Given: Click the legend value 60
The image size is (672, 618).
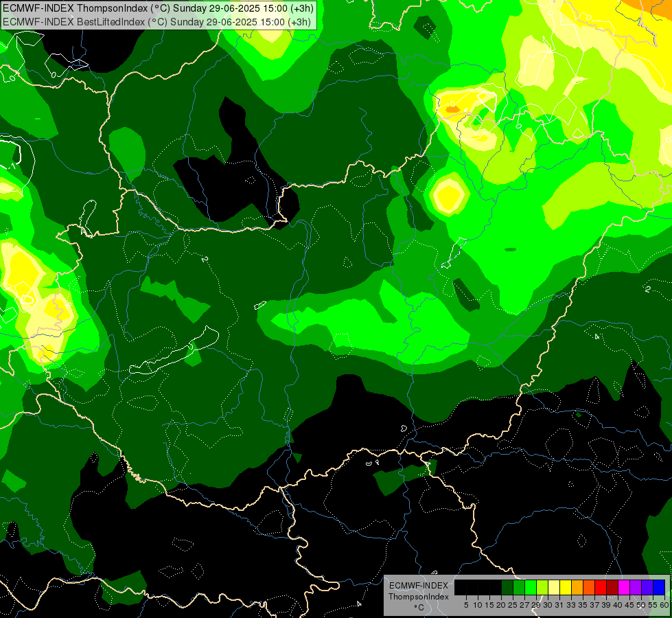Looking at the screenshot, I should click(x=664, y=605).
